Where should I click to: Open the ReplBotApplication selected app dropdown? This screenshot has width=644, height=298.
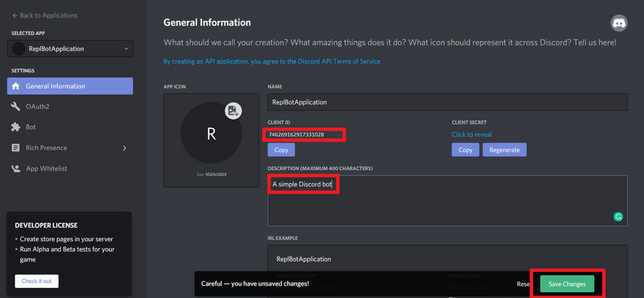click(70, 49)
